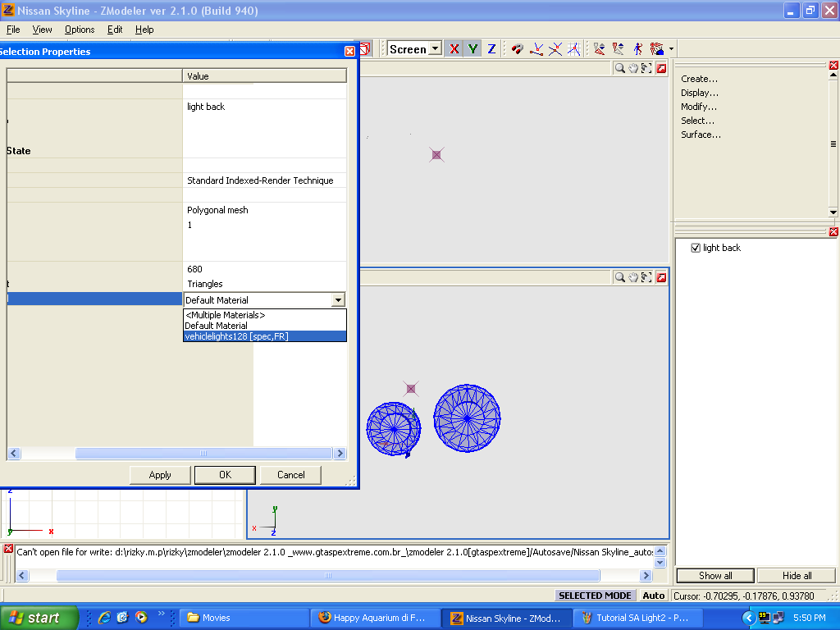Open the Edit menu

click(115, 30)
